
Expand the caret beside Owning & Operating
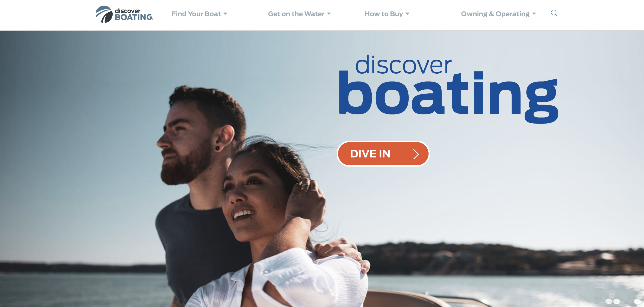[534, 14]
